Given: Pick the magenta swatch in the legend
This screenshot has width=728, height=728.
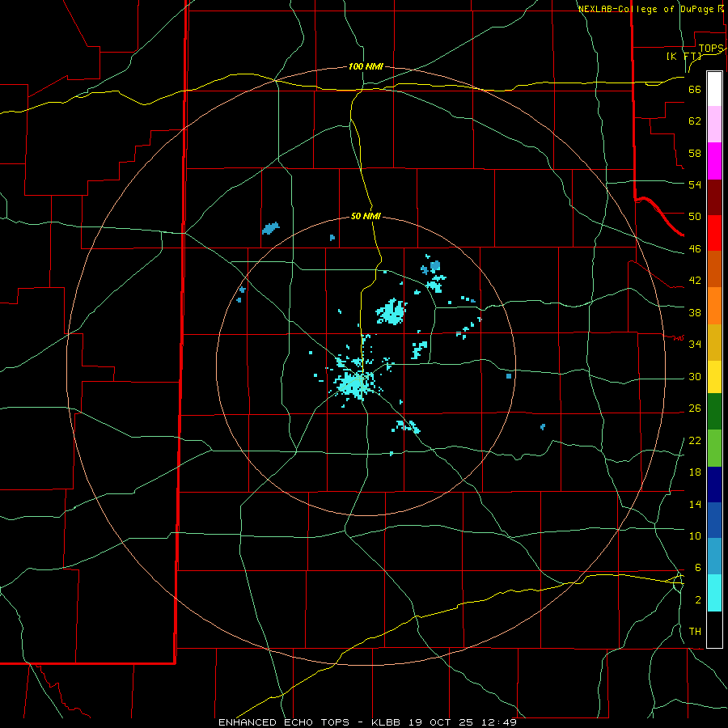Looking at the screenshot, I should 714,161.
